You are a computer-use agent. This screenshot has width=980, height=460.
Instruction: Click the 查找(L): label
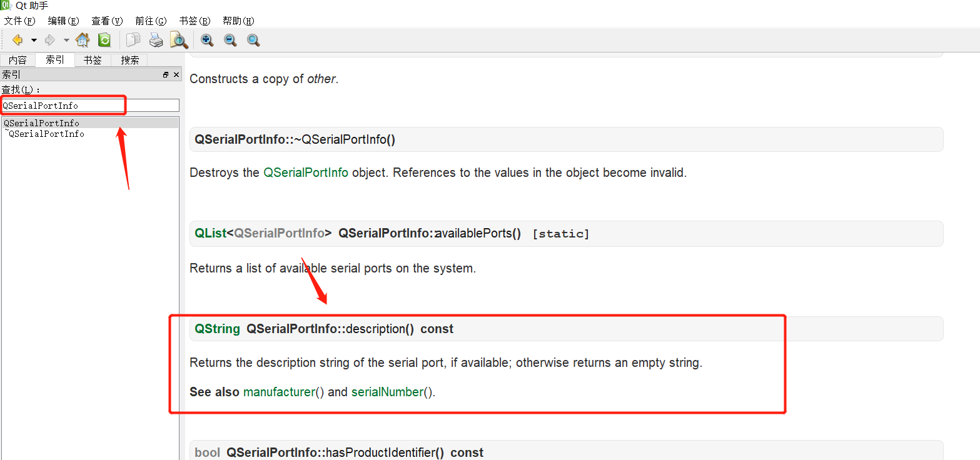[x=21, y=90]
